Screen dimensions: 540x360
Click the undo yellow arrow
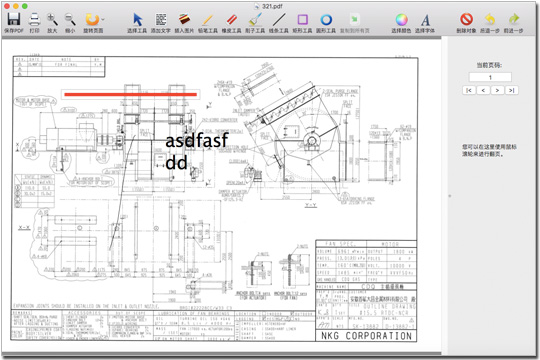click(x=490, y=19)
